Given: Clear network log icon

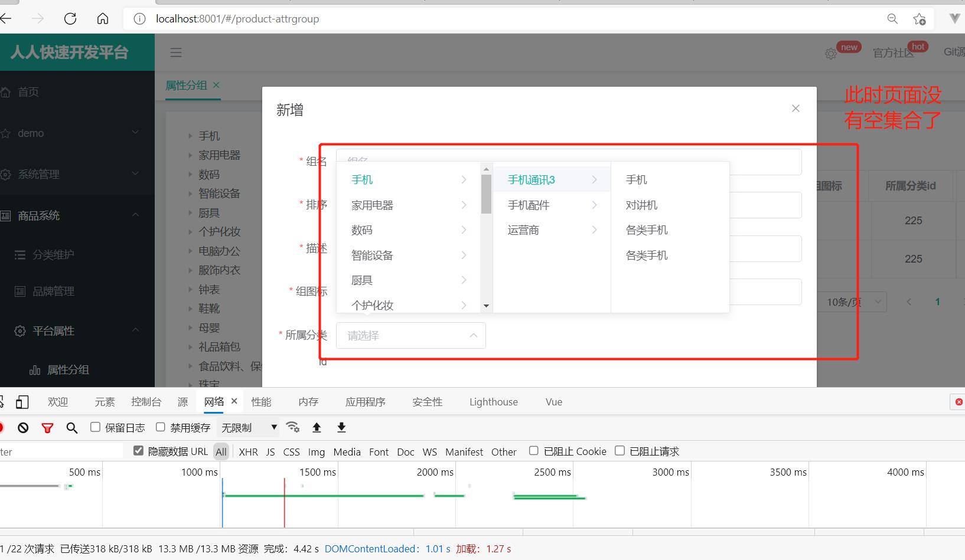Looking at the screenshot, I should coord(23,428).
